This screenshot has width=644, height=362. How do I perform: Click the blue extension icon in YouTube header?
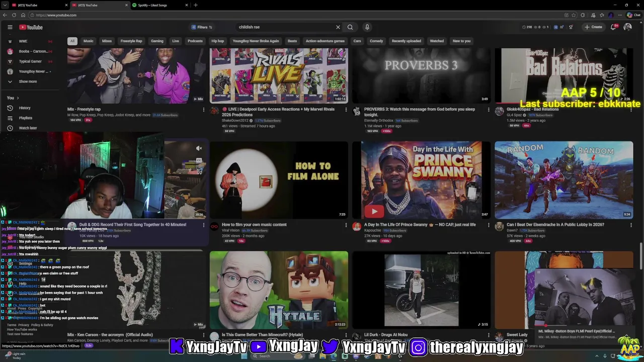(x=555, y=27)
